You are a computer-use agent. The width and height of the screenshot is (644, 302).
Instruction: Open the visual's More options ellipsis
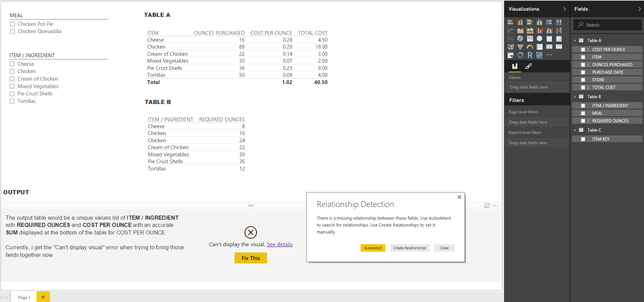[x=496, y=206]
